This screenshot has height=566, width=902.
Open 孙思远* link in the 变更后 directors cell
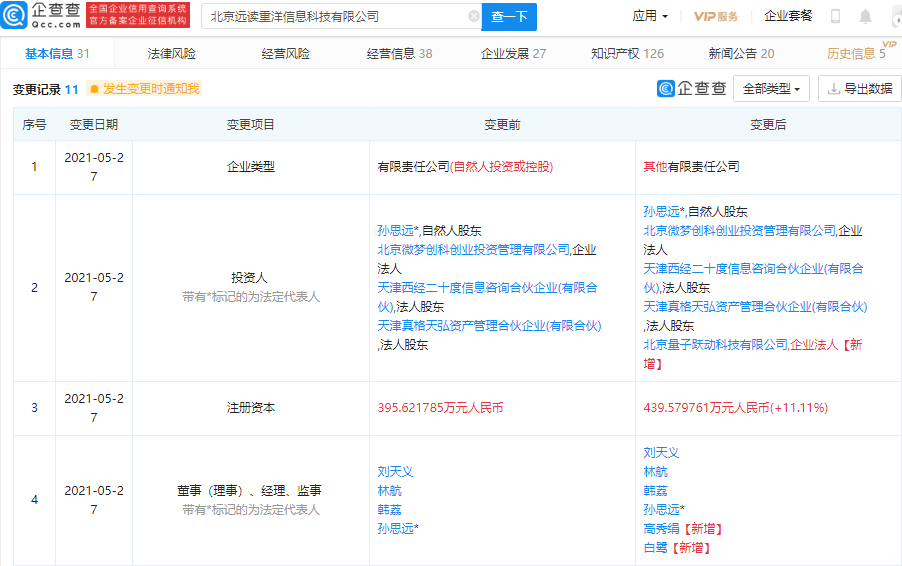pyautogui.click(x=663, y=510)
